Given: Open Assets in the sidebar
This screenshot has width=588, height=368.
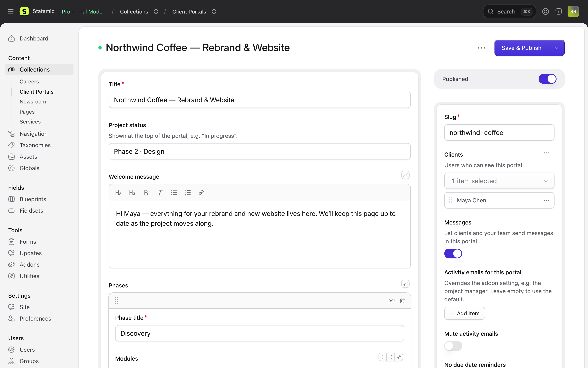Looking at the screenshot, I should point(28,156).
